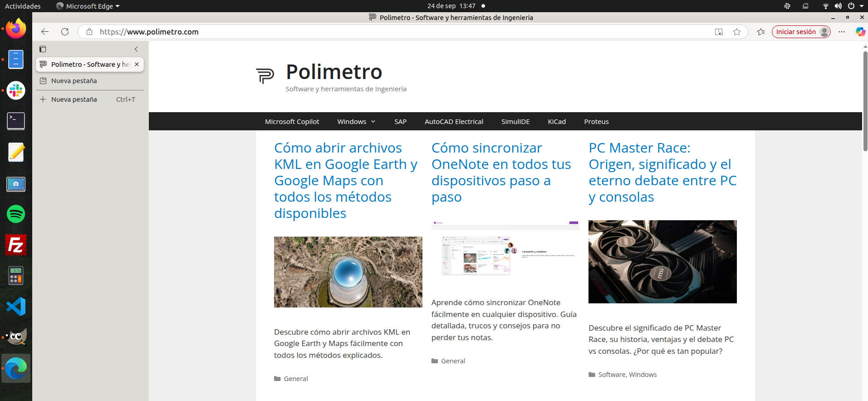Open GIMP from the dock
868x401 pixels.
16,337
